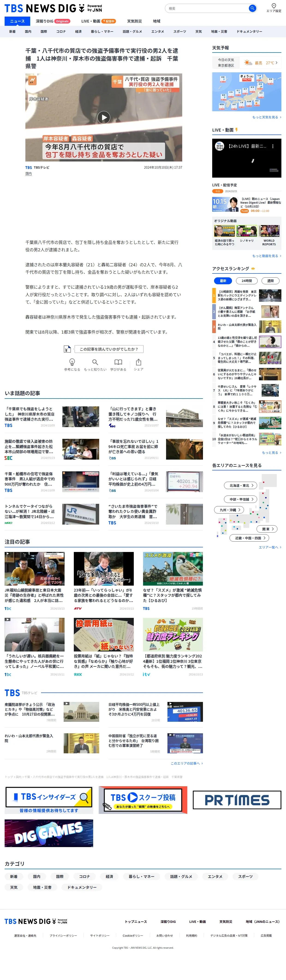Select 関東 area button
Image resolution: width=286 pixels, height=980 pixels.
pyautogui.click(x=267, y=529)
